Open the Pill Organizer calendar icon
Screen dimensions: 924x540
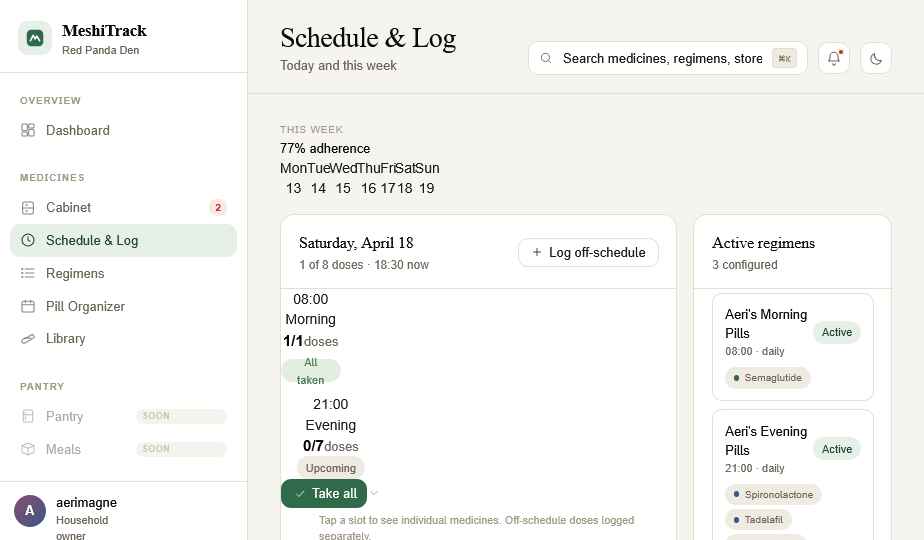click(28, 306)
